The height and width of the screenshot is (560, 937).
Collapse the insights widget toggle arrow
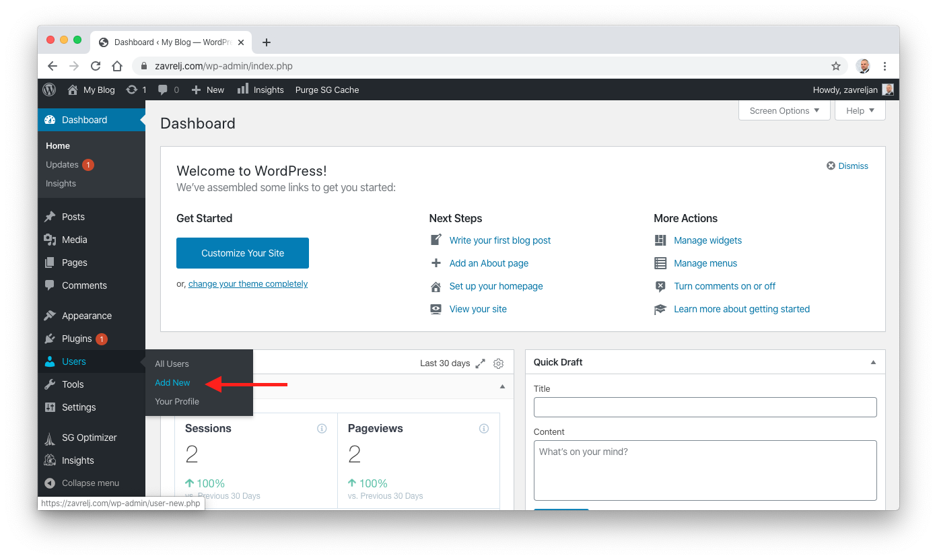point(501,386)
